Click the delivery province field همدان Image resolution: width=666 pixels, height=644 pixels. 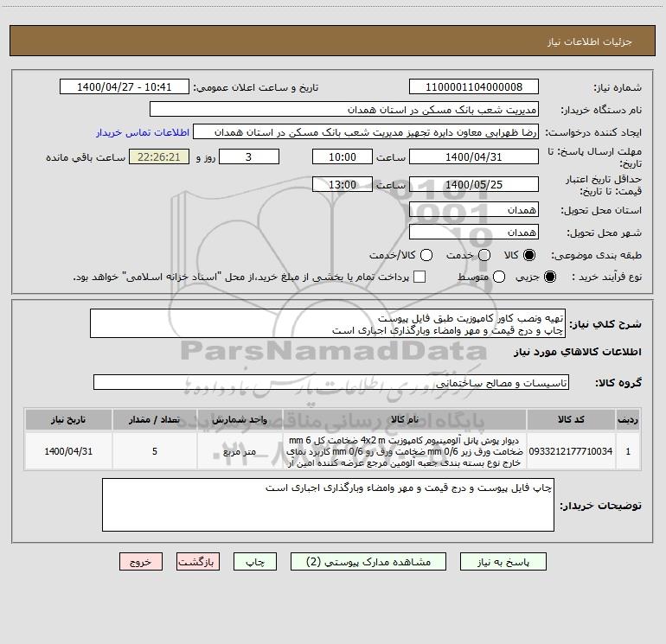474,209
